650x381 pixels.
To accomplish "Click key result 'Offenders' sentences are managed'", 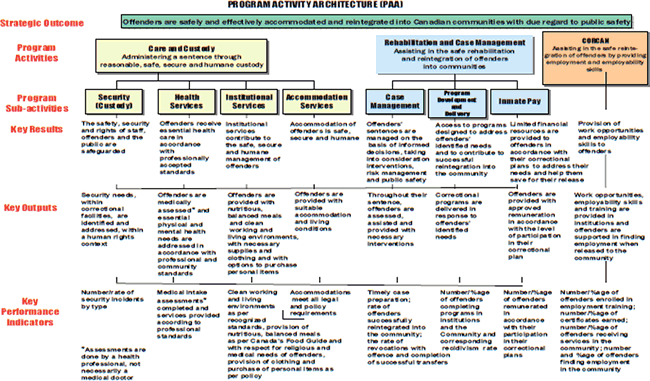I will tap(398, 152).
